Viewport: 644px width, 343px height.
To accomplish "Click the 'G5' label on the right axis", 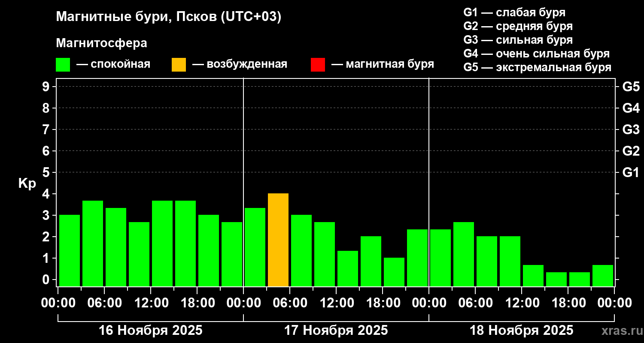I will pos(631,87).
